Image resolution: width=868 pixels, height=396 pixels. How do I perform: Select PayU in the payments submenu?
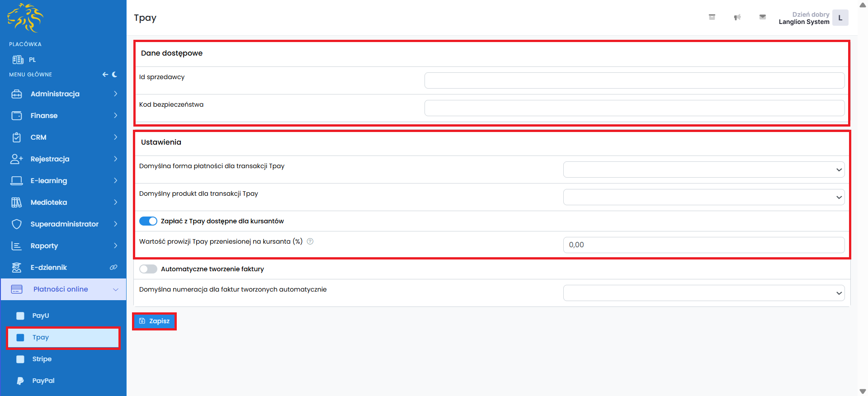41,316
